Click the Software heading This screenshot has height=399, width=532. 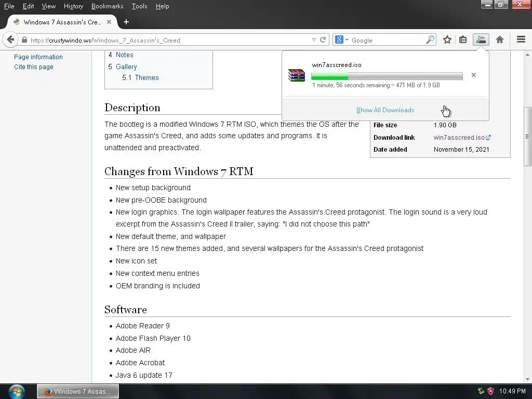click(x=126, y=310)
